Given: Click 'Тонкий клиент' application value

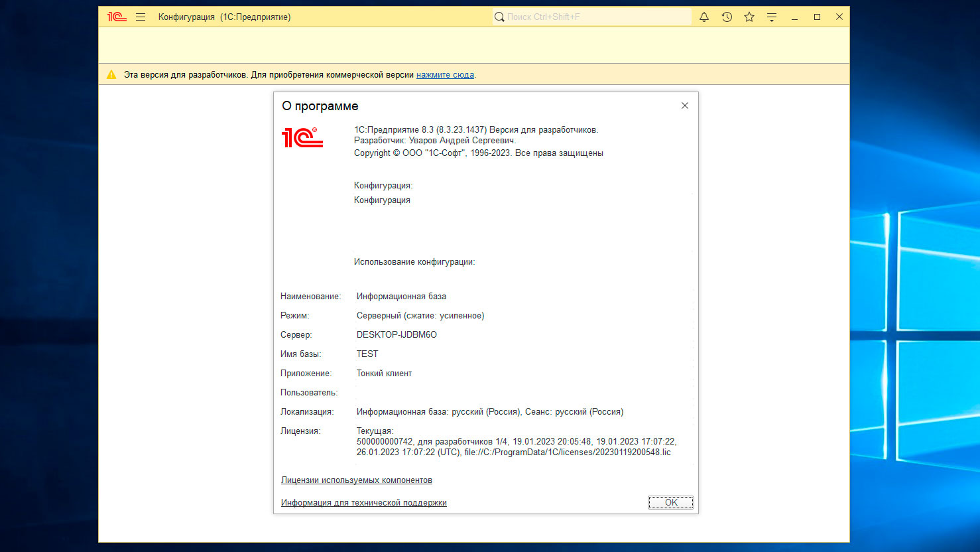Looking at the screenshot, I should coord(384,373).
